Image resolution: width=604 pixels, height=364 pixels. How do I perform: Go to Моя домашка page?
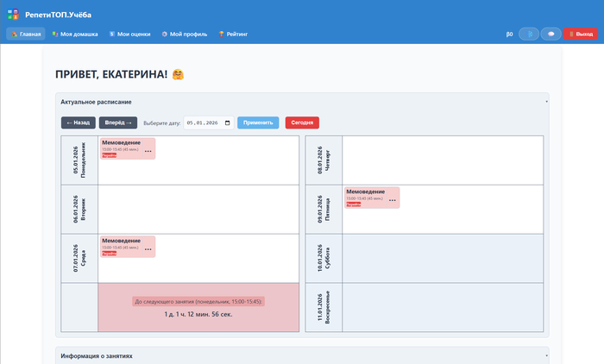(x=74, y=34)
